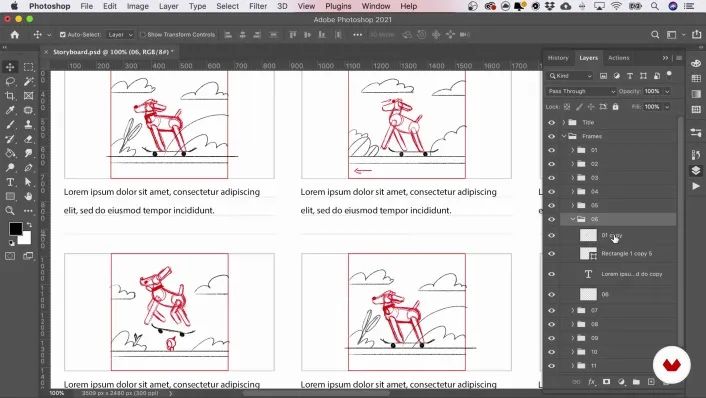This screenshot has height=398, width=706.
Task: Toggle the layer filter on/off switch
Action: pos(669,74)
